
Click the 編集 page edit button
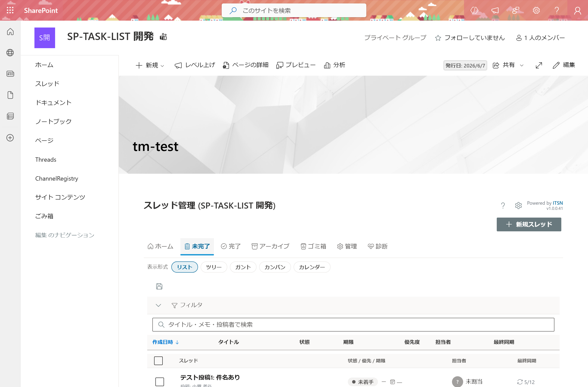[564, 65]
